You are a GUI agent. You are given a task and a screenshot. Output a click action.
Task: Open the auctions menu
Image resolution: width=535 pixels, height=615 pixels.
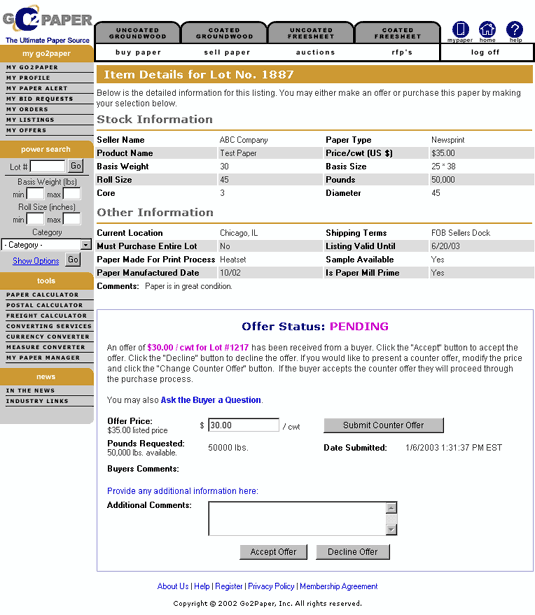click(315, 53)
